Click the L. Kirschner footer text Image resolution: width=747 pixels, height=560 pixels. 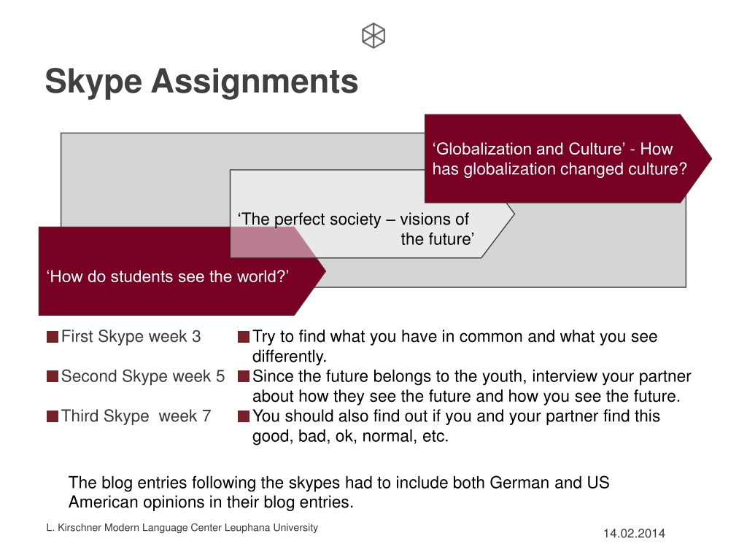[182, 528]
